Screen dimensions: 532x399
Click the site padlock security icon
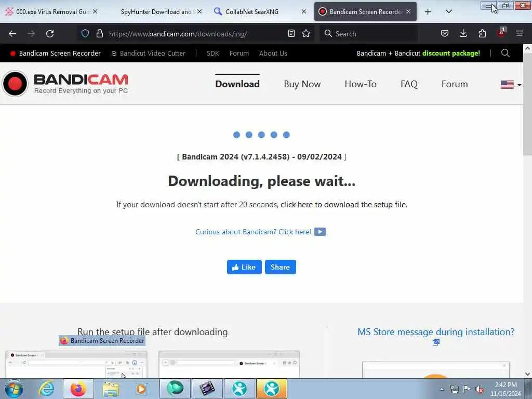[99, 33]
